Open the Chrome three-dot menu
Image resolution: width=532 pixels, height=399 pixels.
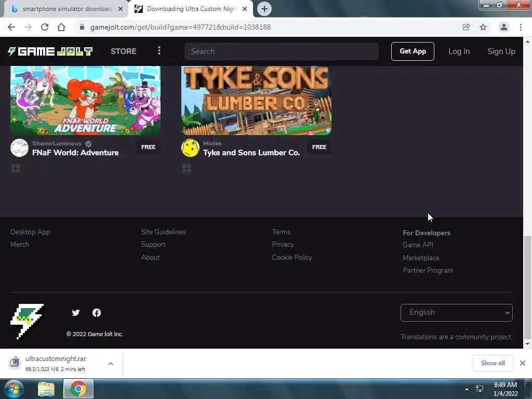point(521,27)
